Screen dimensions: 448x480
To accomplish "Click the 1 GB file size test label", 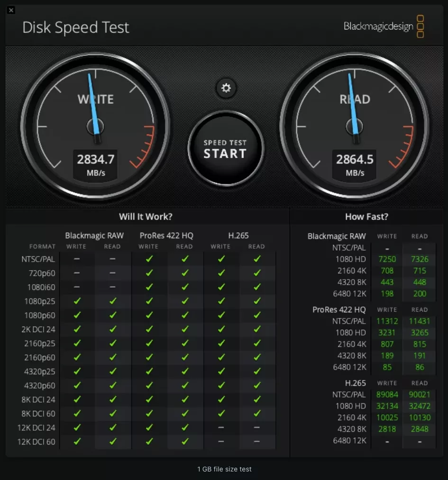I will point(224,469).
